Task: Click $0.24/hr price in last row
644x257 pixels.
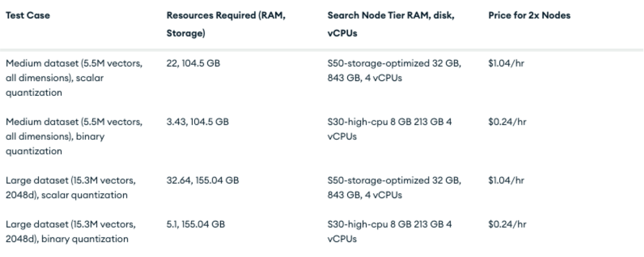Action: pos(507,225)
